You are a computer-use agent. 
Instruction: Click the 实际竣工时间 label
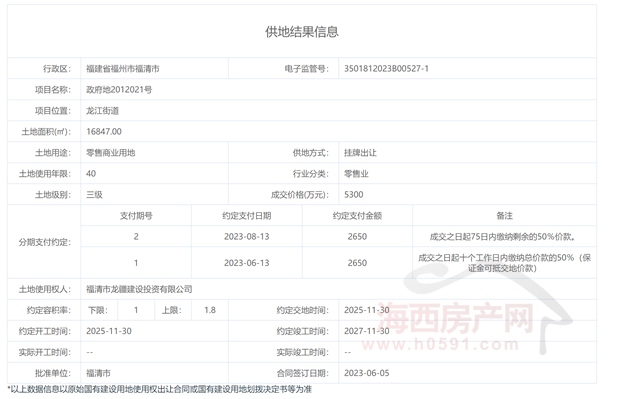[x=302, y=352]
